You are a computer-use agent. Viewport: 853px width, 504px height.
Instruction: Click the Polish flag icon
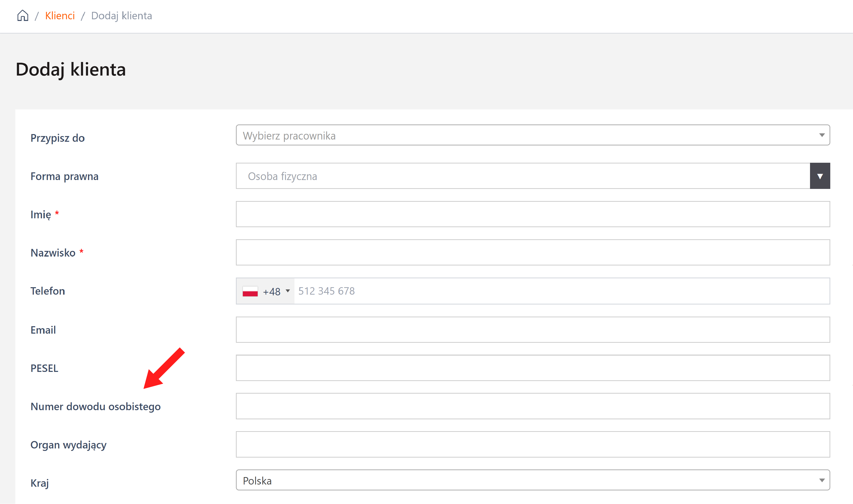click(250, 291)
